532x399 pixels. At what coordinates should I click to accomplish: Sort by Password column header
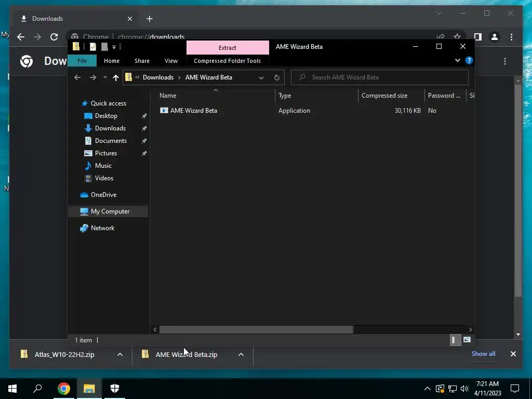point(445,96)
